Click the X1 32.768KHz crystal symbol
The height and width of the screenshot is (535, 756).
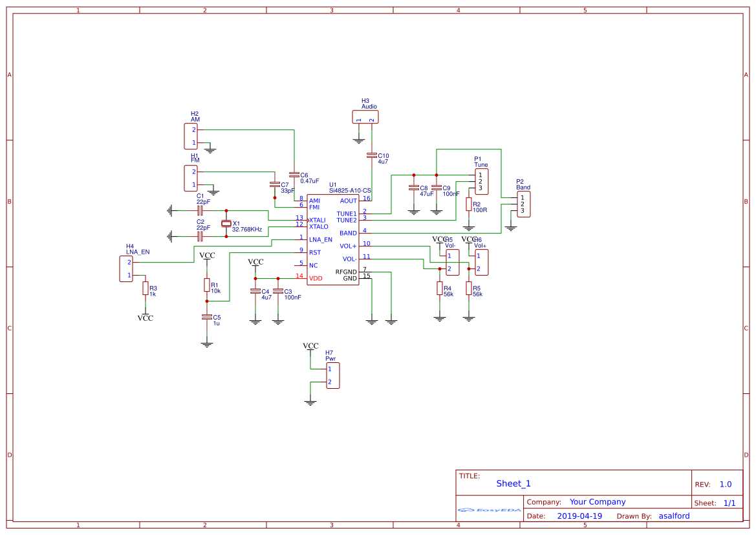(x=226, y=223)
